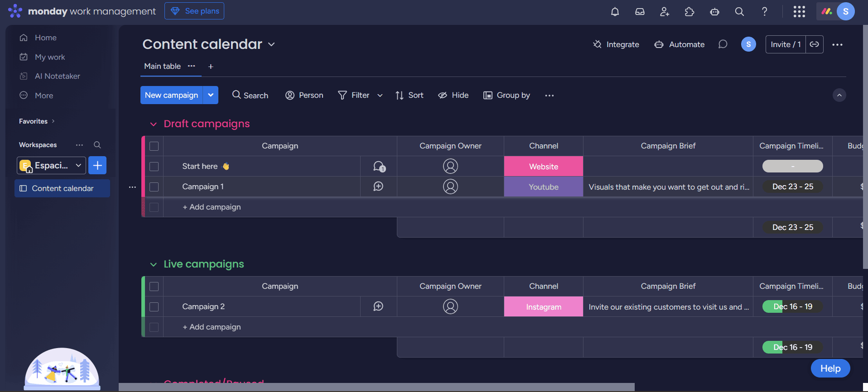This screenshot has height=392, width=868.
Task: Click the invite members icon
Action: (665, 12)
